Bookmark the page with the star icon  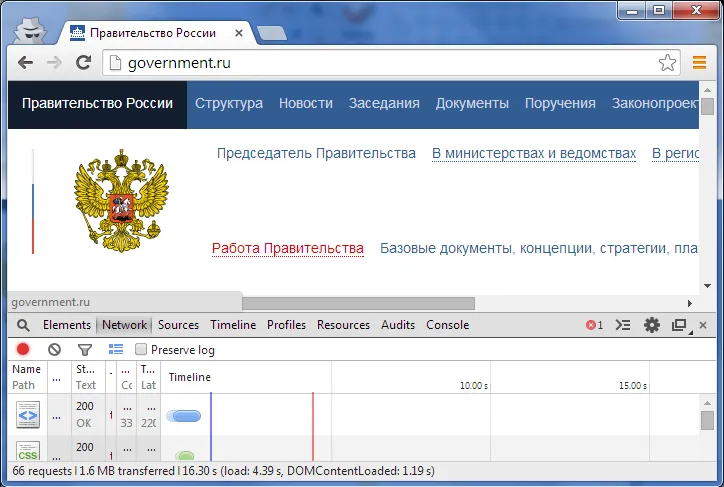click(667, 62)
